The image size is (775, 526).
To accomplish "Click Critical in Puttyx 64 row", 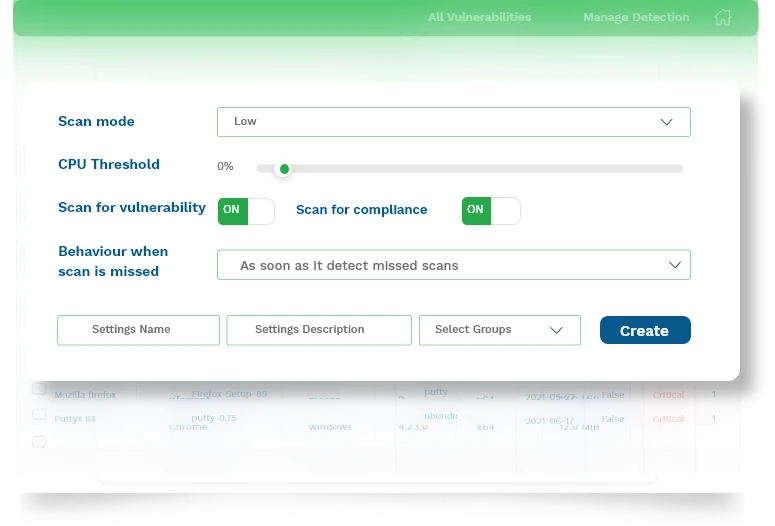I will pos(668,419).
